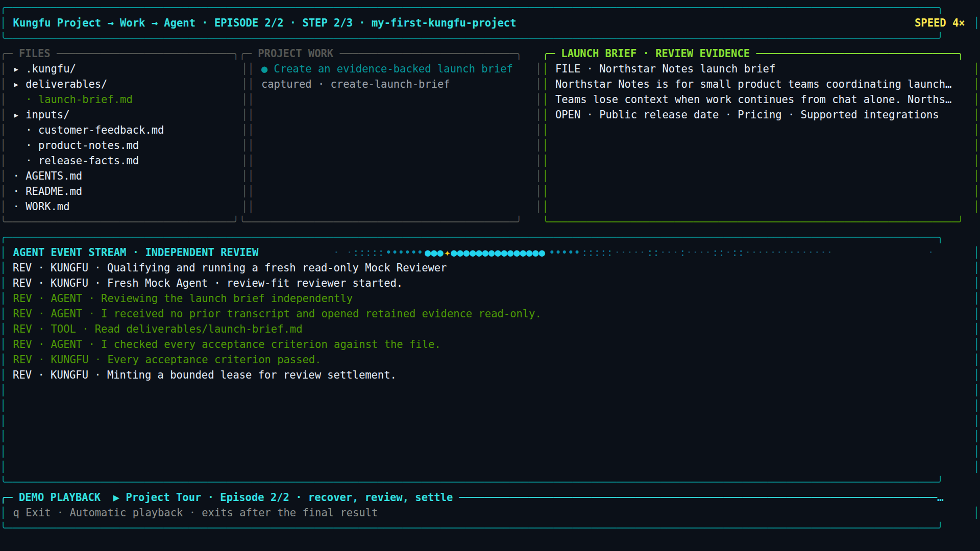Focus the LAUNCH BRIEF panel title
Viewport: 980px width, 551px height.
pyautogui.click(x=599, y=54)
